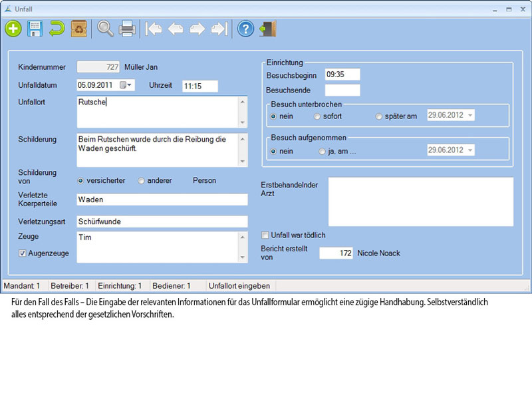532x399 pixels.
Task: Select 'ja, am ...' under Besuch aufgenommen
Action: [323, 151]
